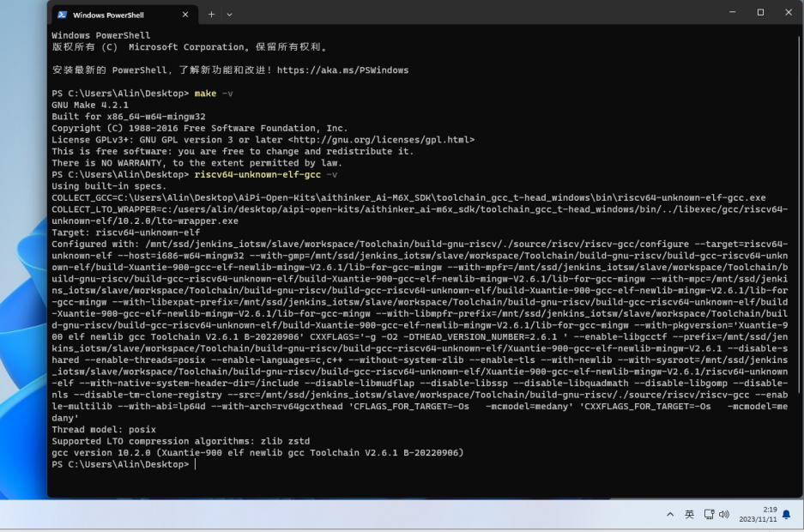Click 'This is free software' line

click(x=233, y=152)
